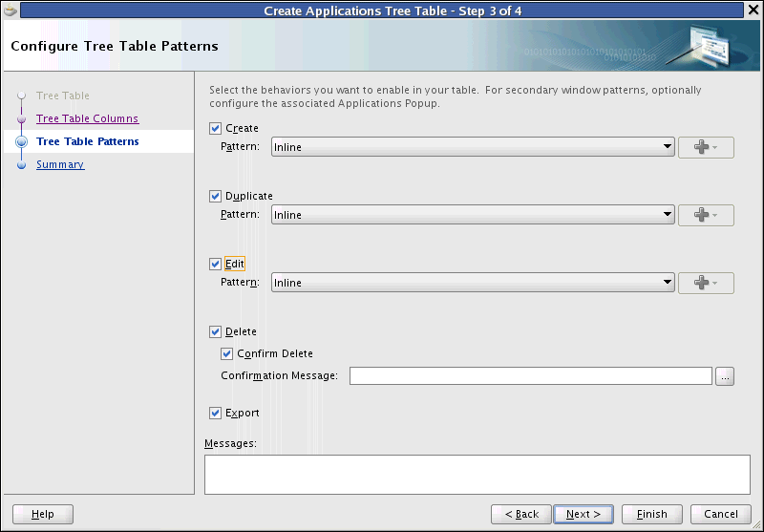Screen dimensions: 764x532
Task: Click the plus button beside Edit pattern
Action: (x=706, y=283)
